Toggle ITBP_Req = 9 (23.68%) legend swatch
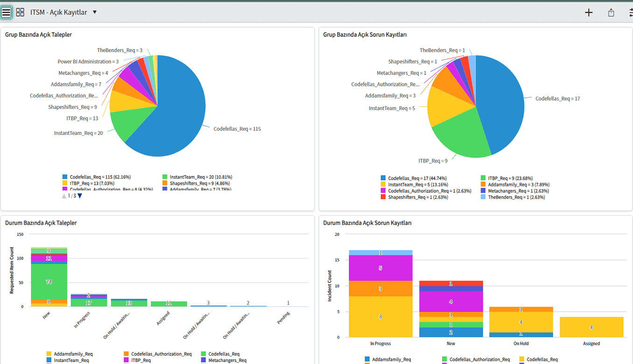This screenshot has width=633, height=364. tap(483, 178)
